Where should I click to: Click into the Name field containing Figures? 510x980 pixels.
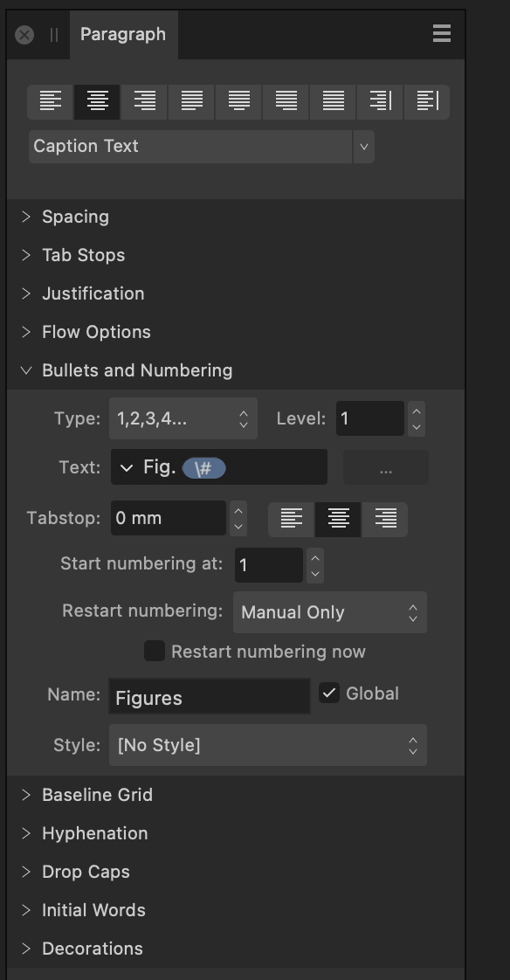point(210,697)
